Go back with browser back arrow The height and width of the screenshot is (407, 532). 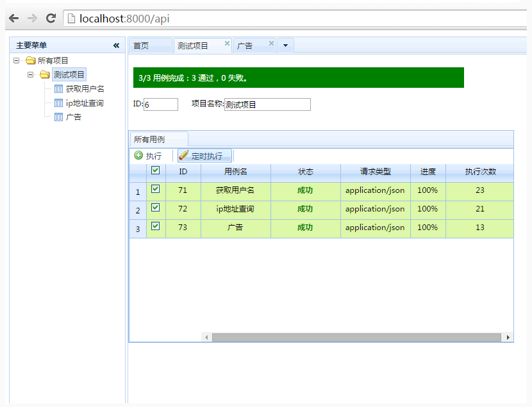click(14, 19)
